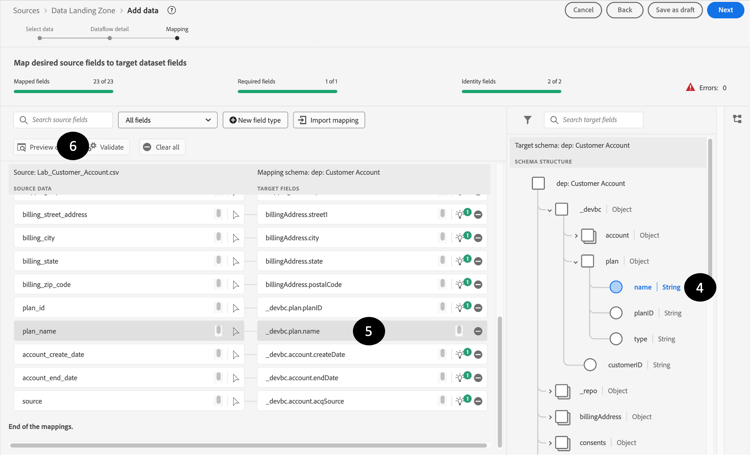Click the Preview data button
This screenshot has width=750, height=455.
coord(41,147)
